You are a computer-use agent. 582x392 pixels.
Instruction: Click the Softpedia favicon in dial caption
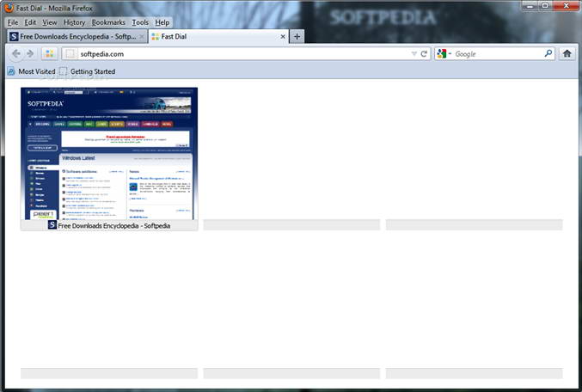52,224
